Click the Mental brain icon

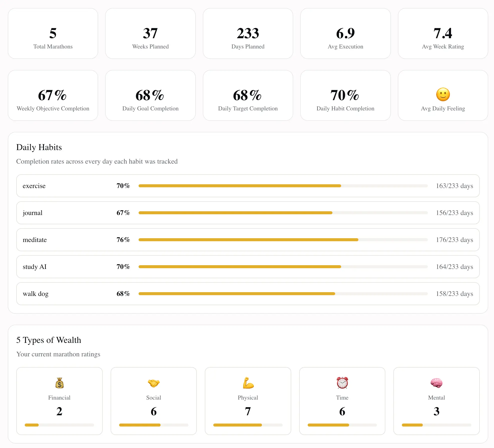tap(437, 383)
